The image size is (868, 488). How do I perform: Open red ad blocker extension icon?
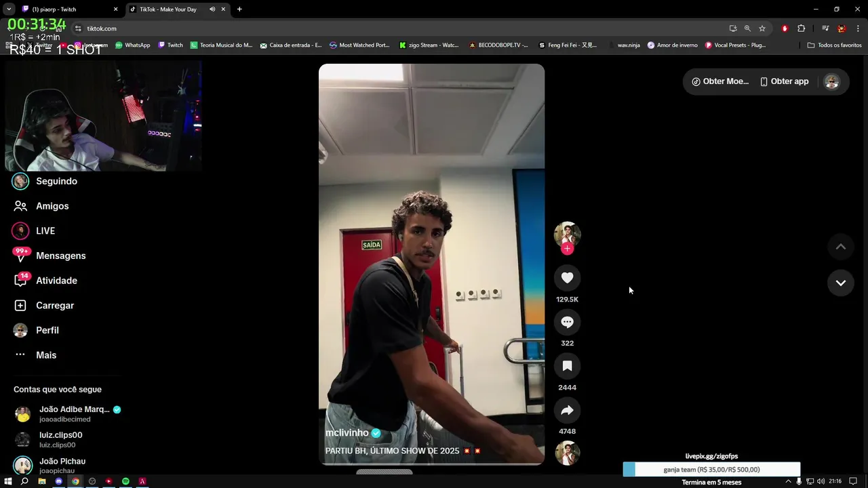[785, 28]
